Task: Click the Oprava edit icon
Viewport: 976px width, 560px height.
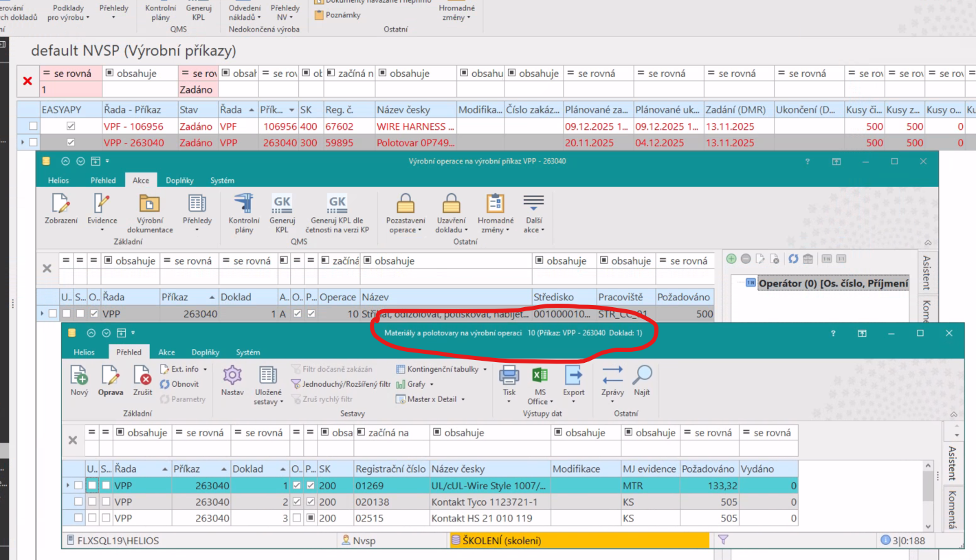Action: click(x=110, y=375)
